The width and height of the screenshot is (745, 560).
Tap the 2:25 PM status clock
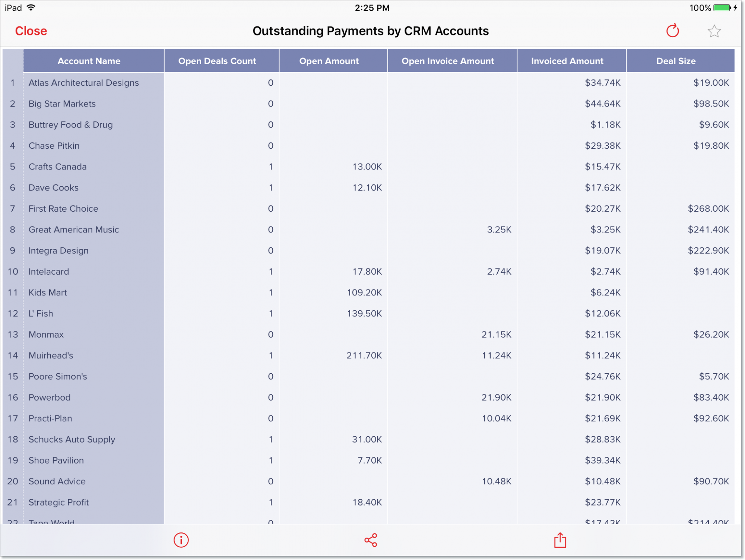372,8
